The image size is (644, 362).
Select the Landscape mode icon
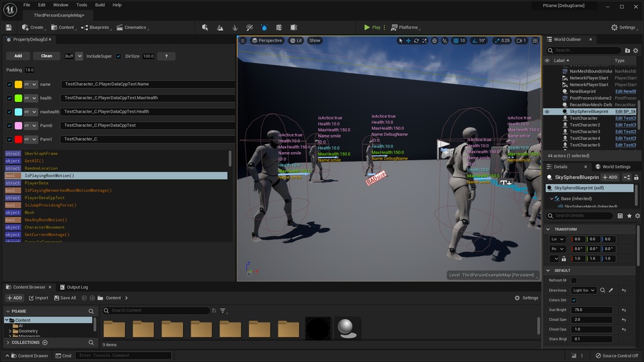click(220, 27)
